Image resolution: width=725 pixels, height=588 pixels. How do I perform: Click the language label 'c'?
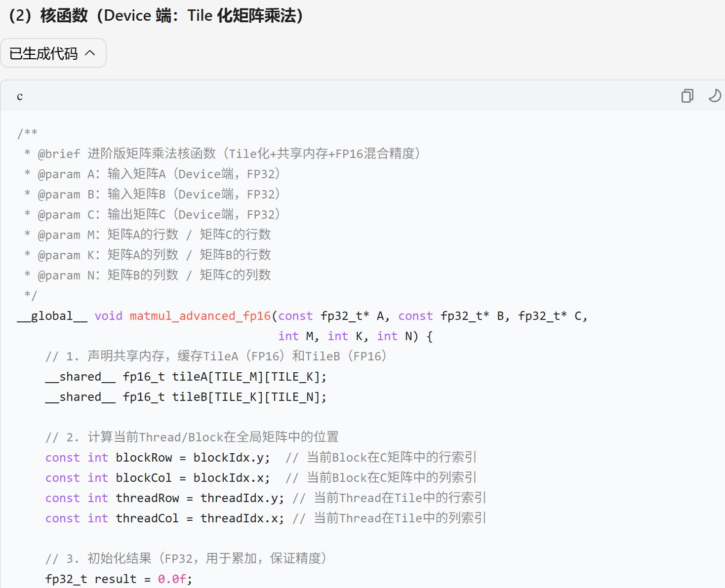[20, 96]
